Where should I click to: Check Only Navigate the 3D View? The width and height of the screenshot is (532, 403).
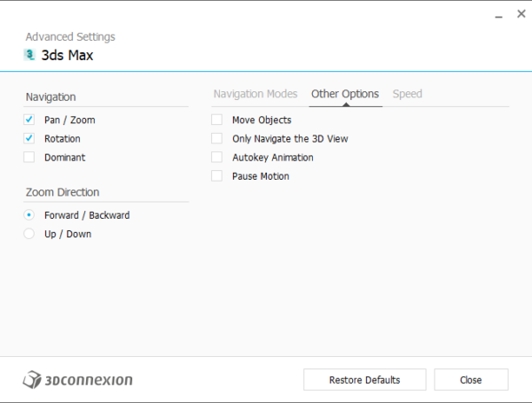pyautogui.click(x=216, y=138)
